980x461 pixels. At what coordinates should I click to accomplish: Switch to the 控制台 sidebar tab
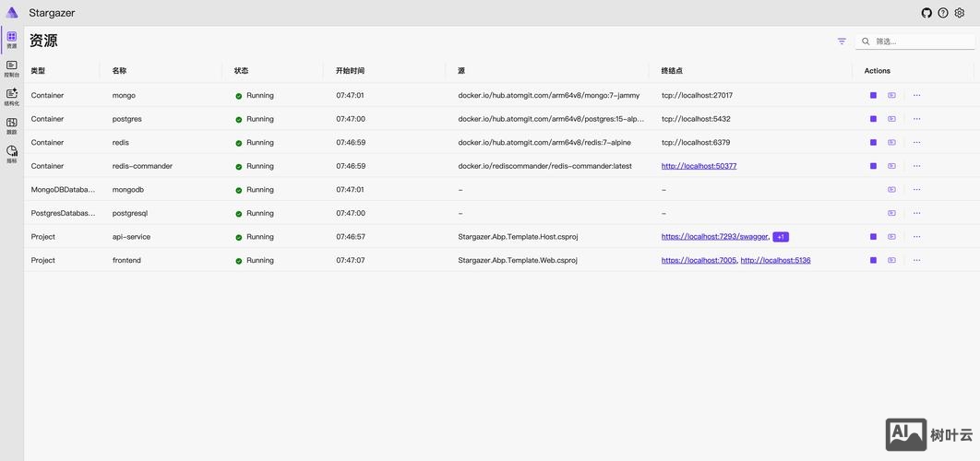click(12, 69)
